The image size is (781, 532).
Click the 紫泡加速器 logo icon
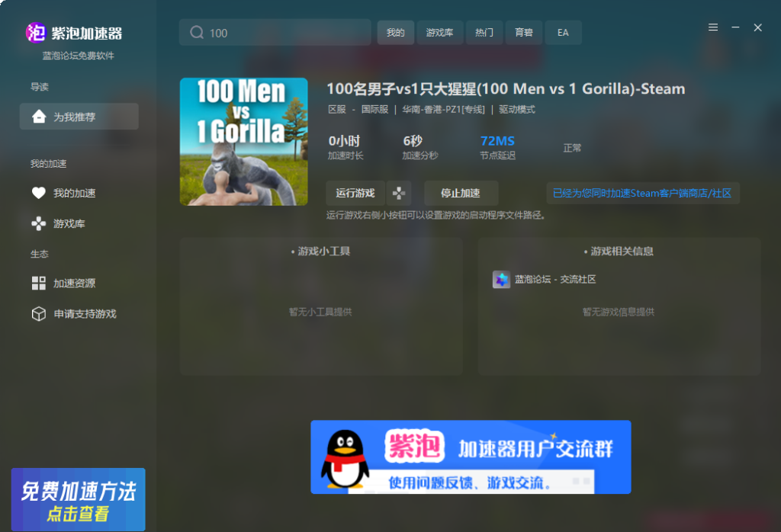[x=36, y=33]
